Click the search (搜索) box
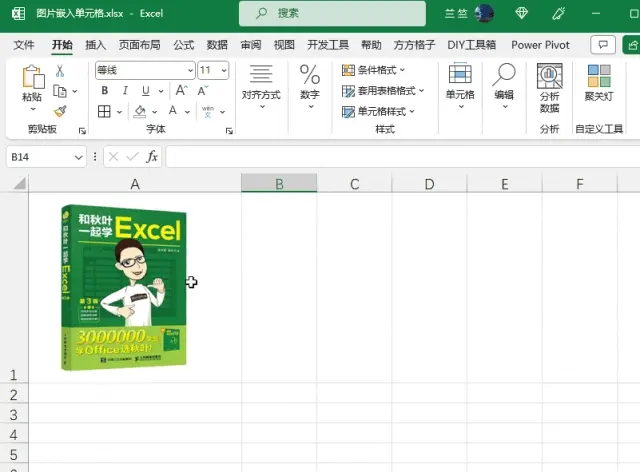The width and height of the screenshot is (640, 472). pos(332,13)
